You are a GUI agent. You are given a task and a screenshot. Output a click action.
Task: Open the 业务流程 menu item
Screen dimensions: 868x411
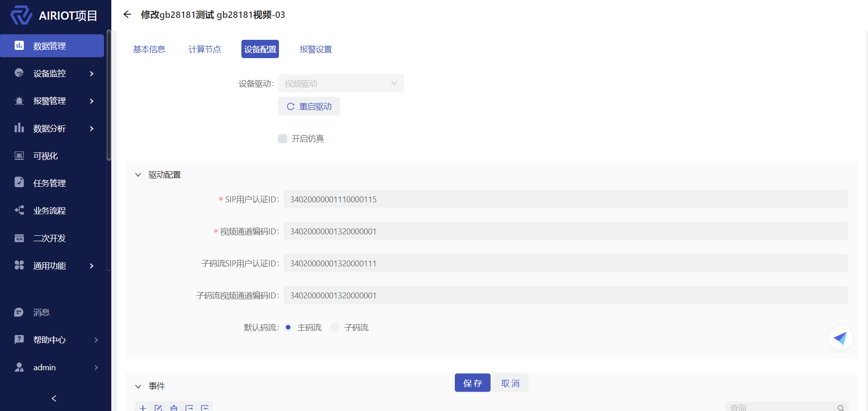pyautogui.click(x=52, y=211)
